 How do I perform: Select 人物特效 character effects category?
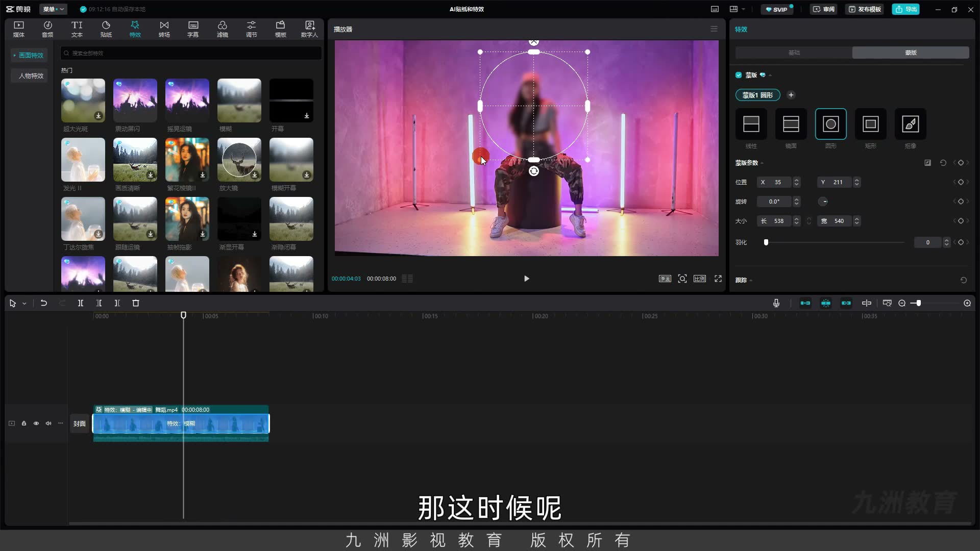[29, 76]
